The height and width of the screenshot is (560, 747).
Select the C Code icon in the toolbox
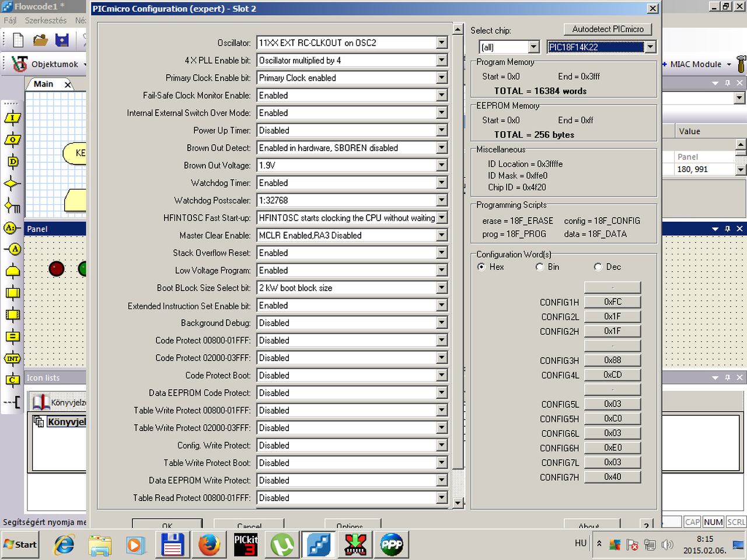pyautogui.click(x=12, y=380)
